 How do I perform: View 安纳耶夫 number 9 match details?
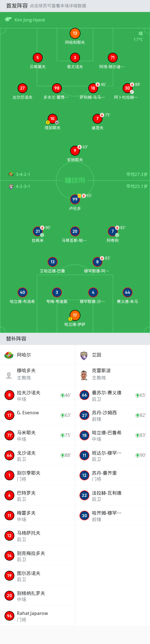[75, 150]
